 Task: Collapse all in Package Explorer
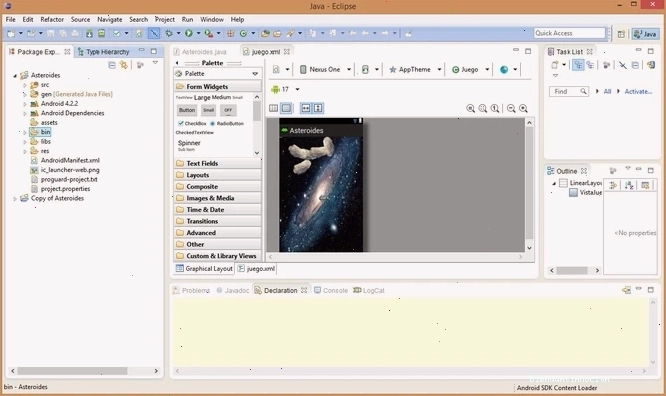(112, 65)
